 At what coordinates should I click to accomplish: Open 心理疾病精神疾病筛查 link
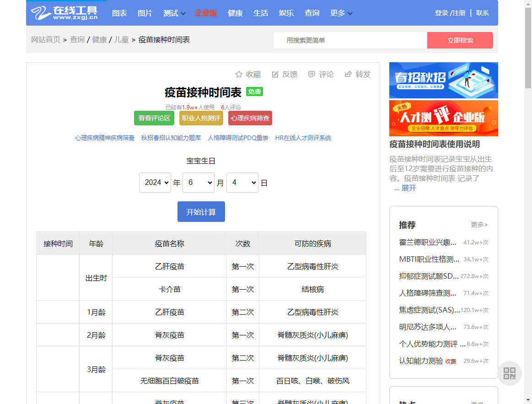(105, 138)
